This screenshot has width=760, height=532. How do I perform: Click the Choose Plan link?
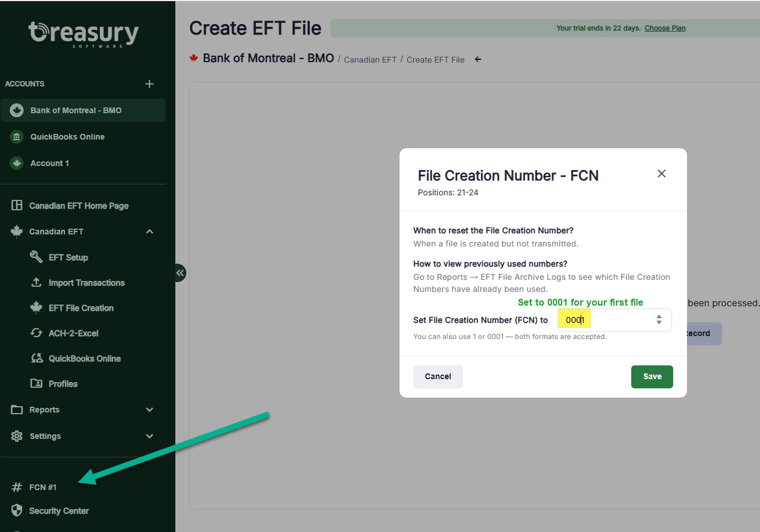(x=665, y=28)
